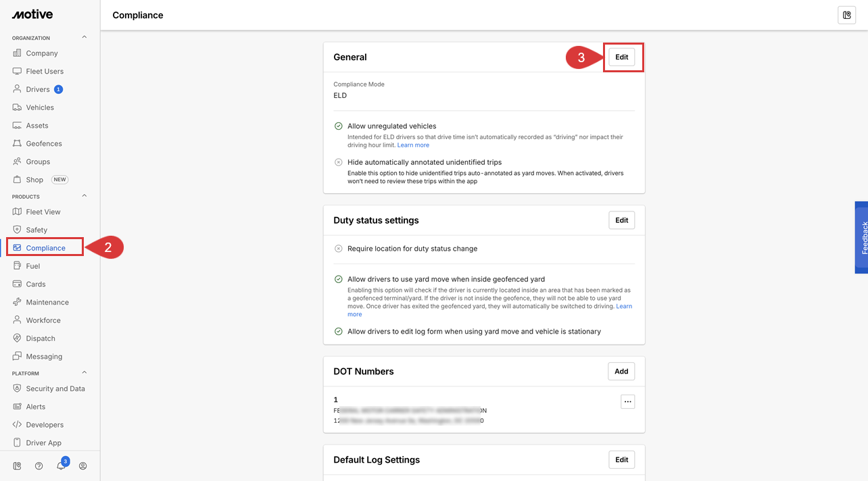
Task: Toggle Allow unregulated vehicles status icon
Action: point(338,126)
